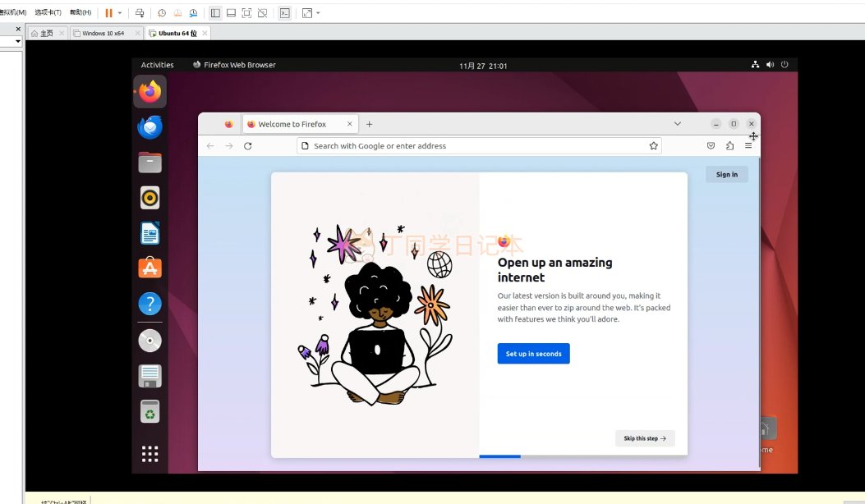This screenshot has height=504, width=865.
Task: Click the Firefox reload page icon
Action: (x=248, y=146)
